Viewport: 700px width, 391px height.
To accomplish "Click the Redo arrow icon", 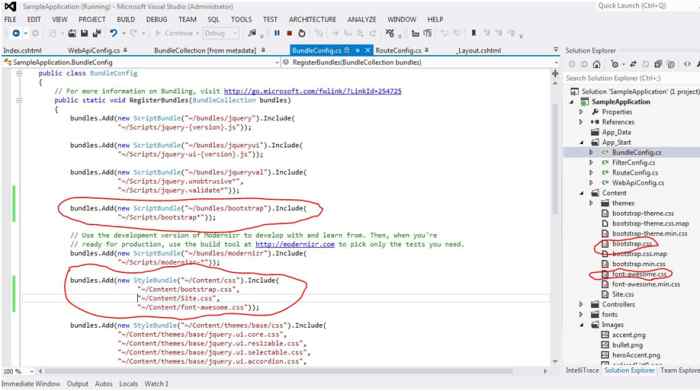I will tap(133, 33).
